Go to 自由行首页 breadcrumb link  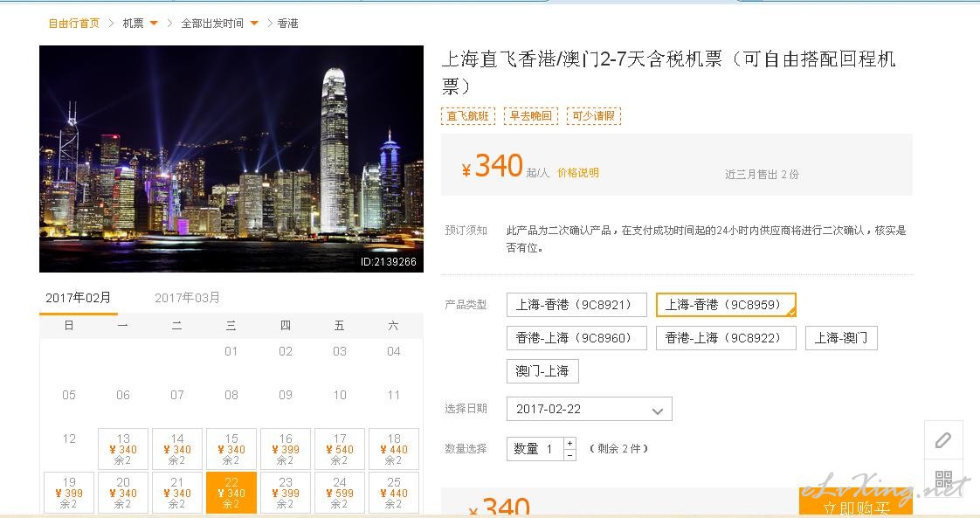click(73, 23)
